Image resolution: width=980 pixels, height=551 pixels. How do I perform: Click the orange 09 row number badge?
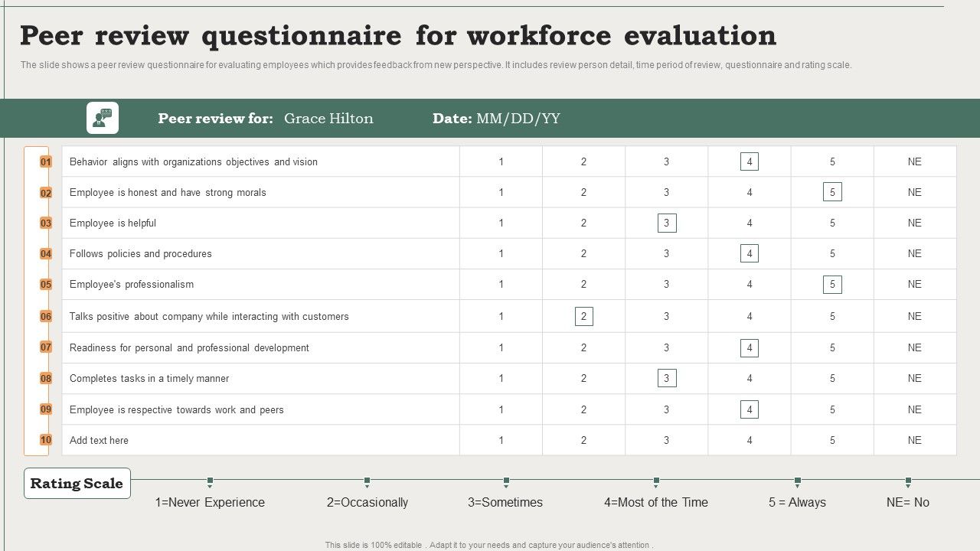coord(46,409)
